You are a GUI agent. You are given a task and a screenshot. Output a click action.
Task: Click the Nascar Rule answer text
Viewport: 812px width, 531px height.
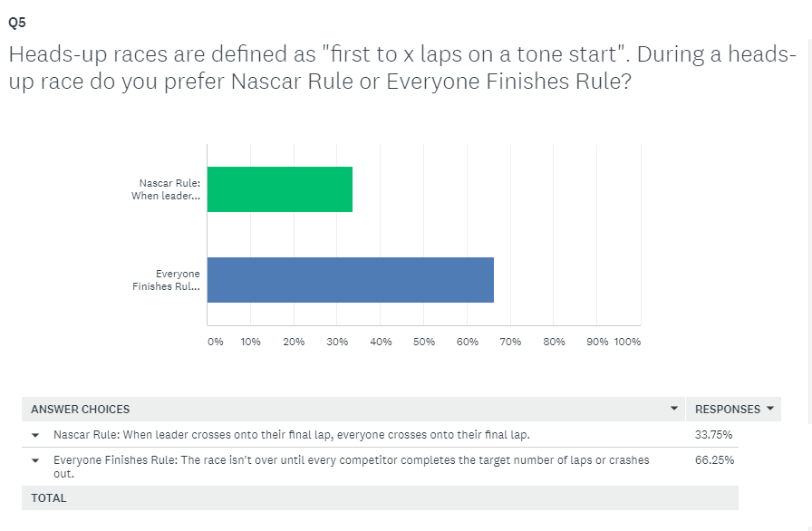292,435
